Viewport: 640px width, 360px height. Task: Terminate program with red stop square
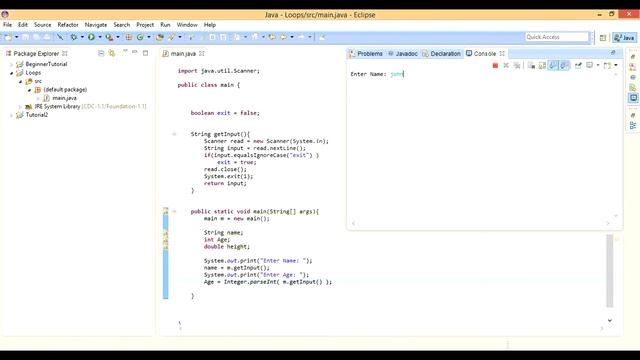pyautogui.click(x=495, y=65)
